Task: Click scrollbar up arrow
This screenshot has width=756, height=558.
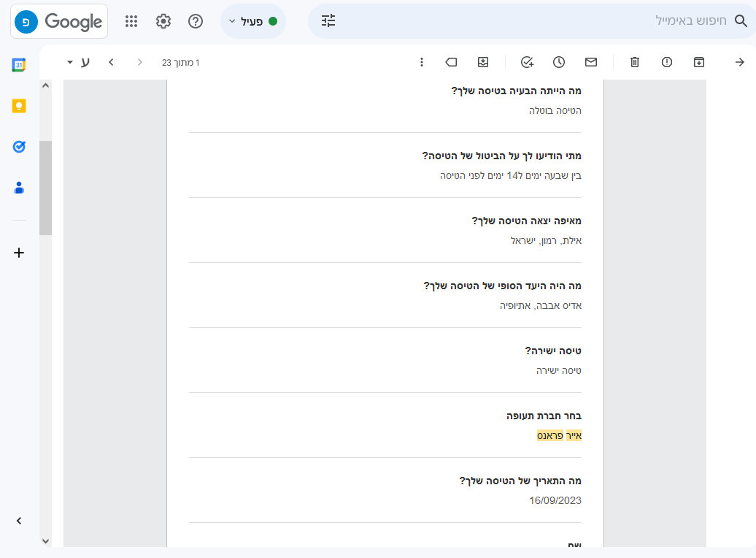Action: pyautogui.click(x=46, y=86)
